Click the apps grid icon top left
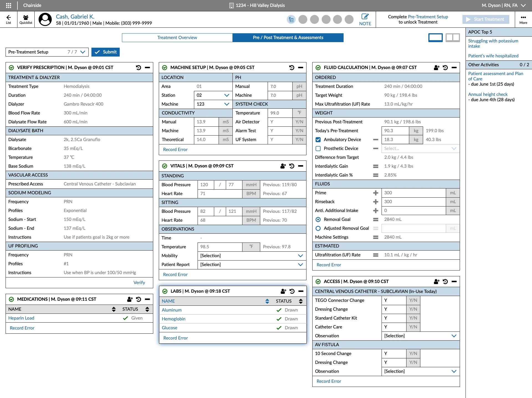Viewport: 532px width, 398px height. [9, 5]
